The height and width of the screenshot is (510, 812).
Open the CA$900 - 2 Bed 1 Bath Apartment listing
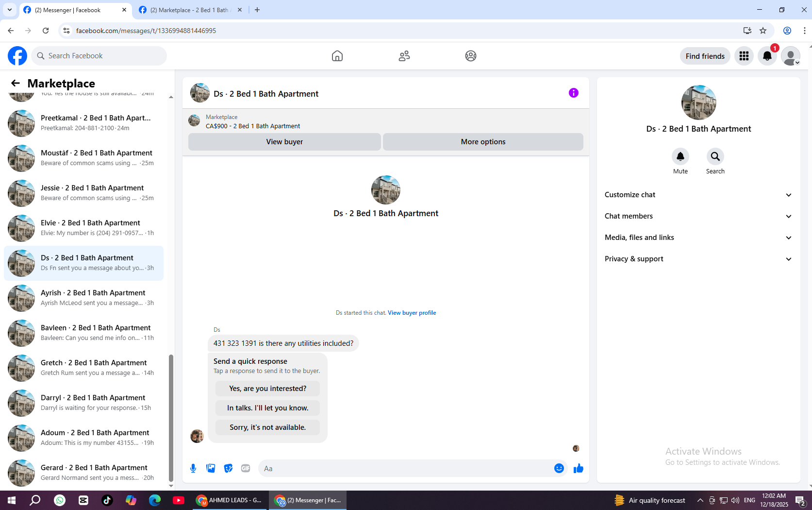[253, 126]
